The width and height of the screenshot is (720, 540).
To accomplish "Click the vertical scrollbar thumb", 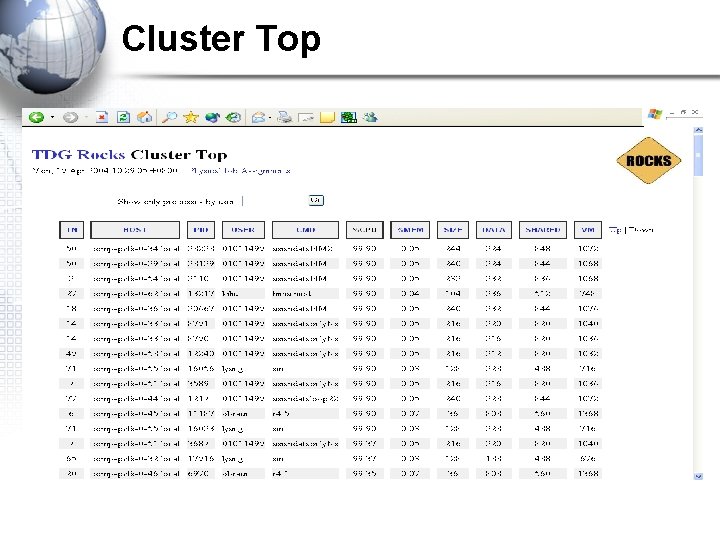I will point(698,155).
